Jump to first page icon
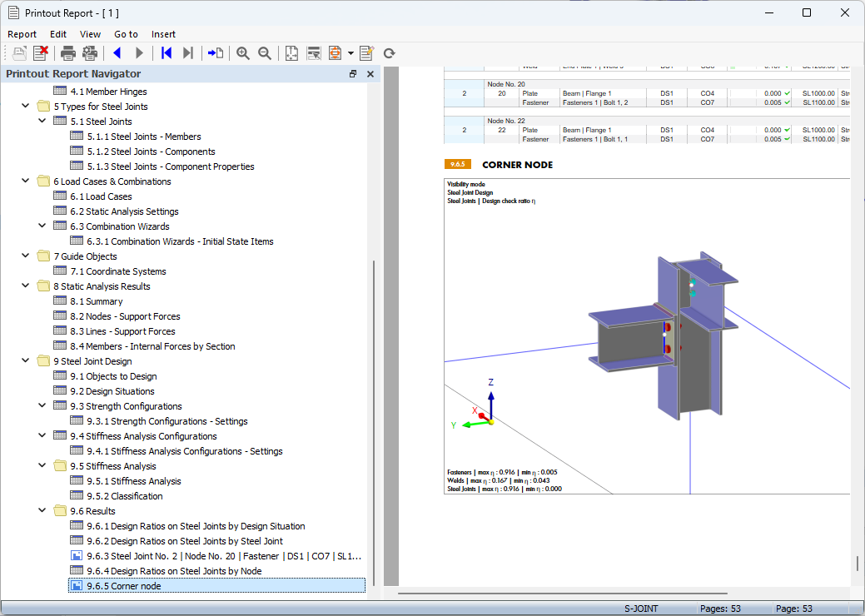865x616 pixels. coord(166,53)
